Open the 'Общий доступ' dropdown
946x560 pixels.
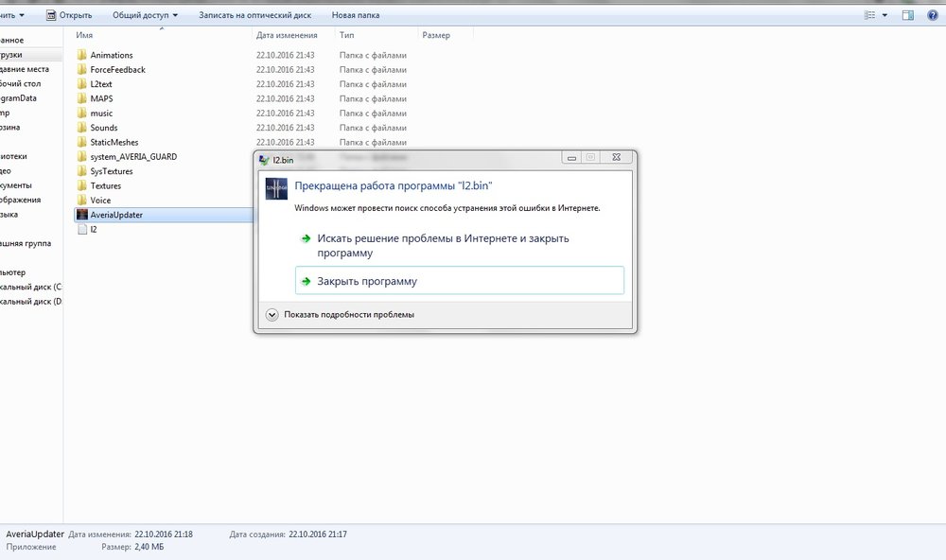coord(145,15)
